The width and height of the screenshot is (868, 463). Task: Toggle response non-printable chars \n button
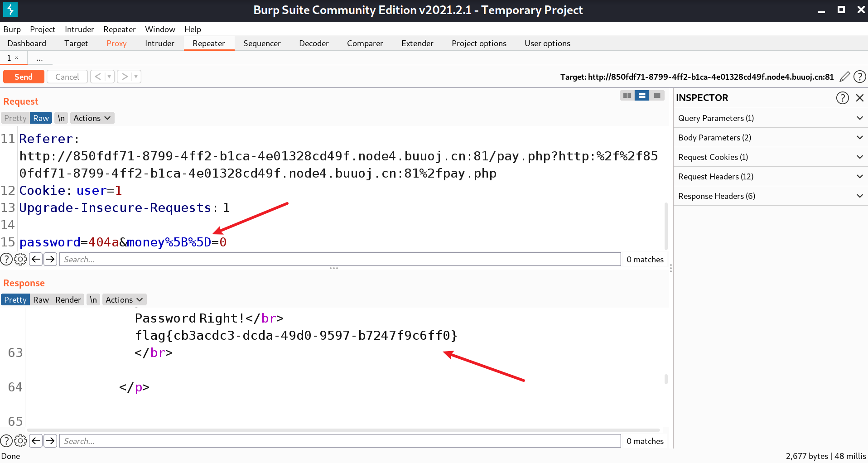click(93, 300)
